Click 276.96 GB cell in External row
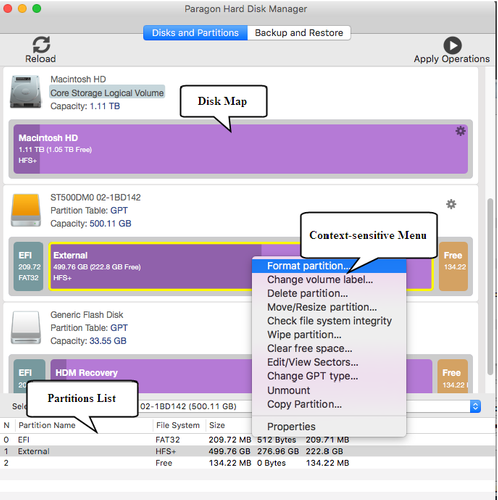Viewport: 498px width, 500px height. [278, 451]
